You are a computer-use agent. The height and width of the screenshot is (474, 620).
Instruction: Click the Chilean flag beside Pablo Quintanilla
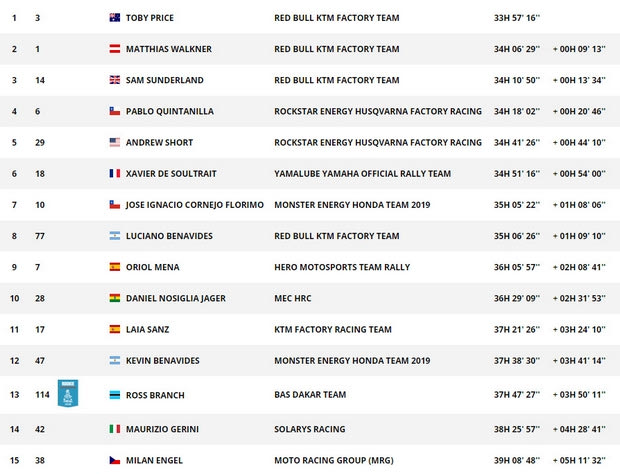coord(114,111)
